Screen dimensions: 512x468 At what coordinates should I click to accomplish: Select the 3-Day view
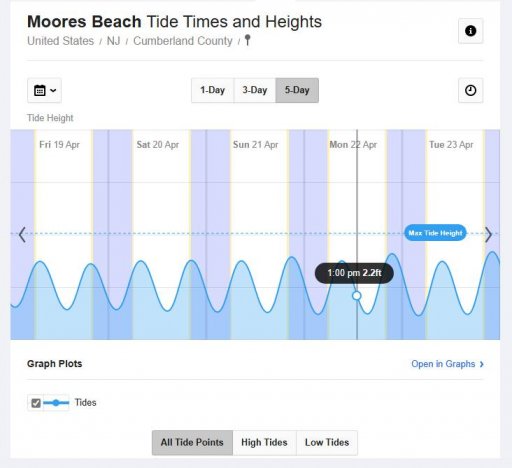[255, 90]
